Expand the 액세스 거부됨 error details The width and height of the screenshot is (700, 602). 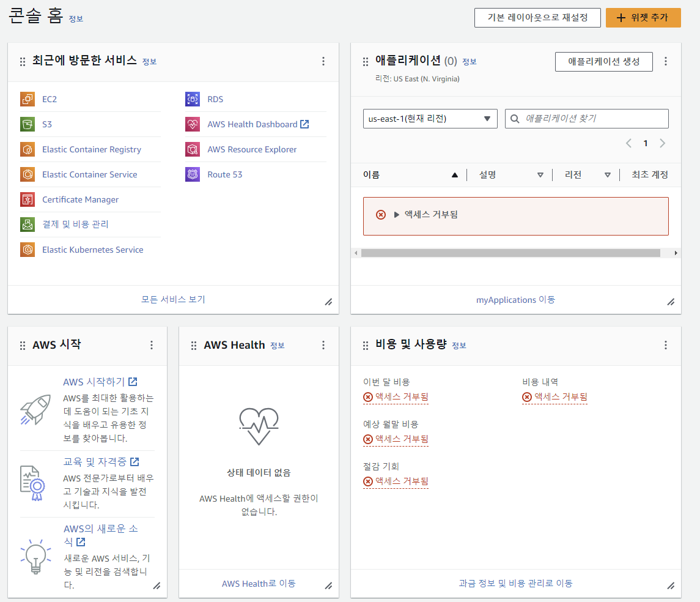tap(396, 215)
